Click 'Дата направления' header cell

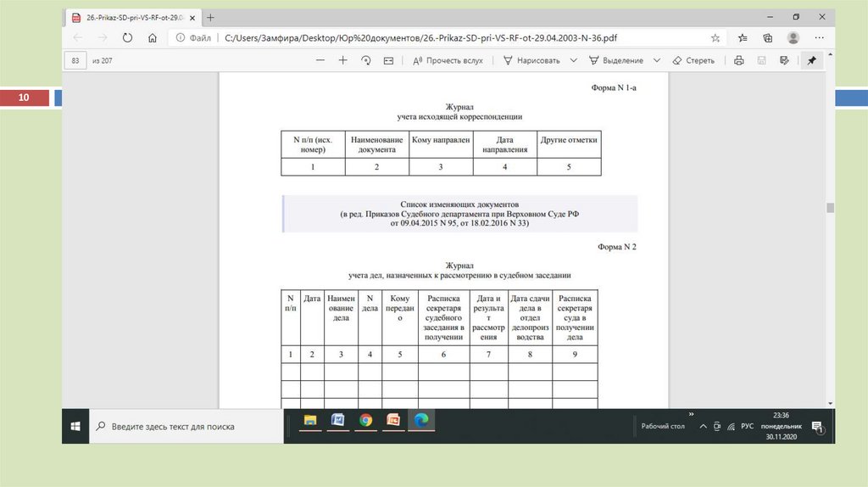point(504,144)
